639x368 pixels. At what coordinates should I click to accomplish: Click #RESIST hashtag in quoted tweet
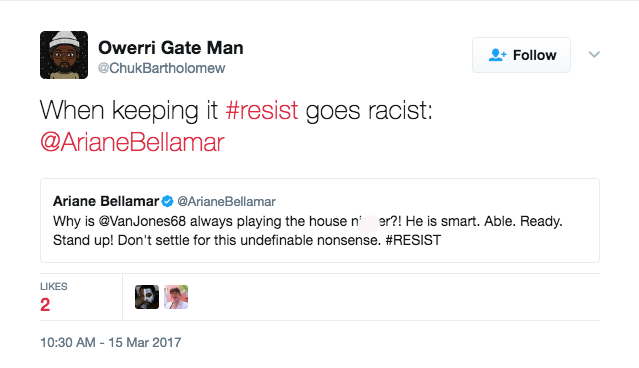[x=413, y=240]
